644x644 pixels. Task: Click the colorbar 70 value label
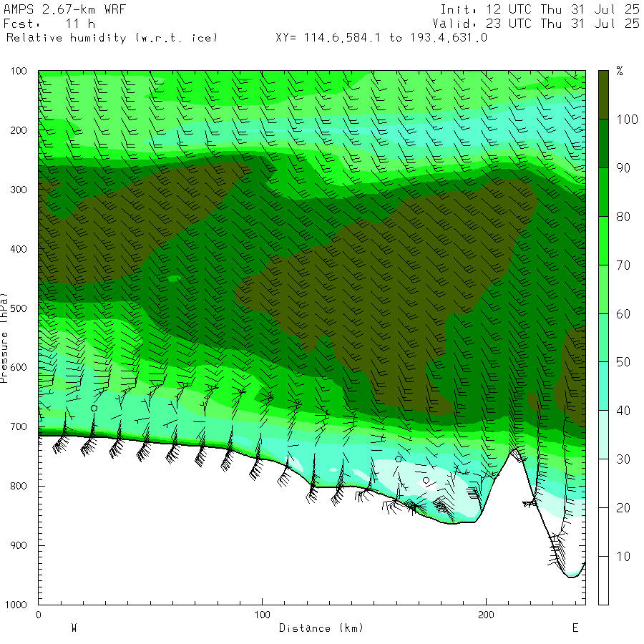click(623, 265)
